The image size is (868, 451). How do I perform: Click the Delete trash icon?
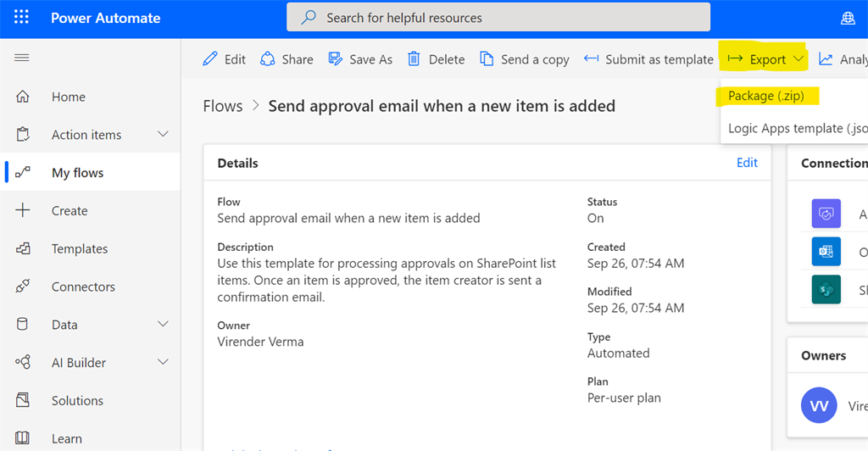[414, 58]
